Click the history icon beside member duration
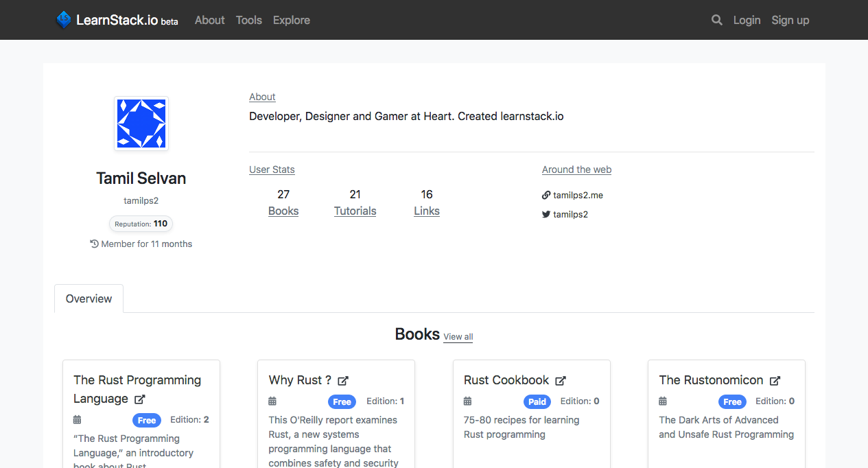This screenshot has width=868, height=468. (93, 244)
